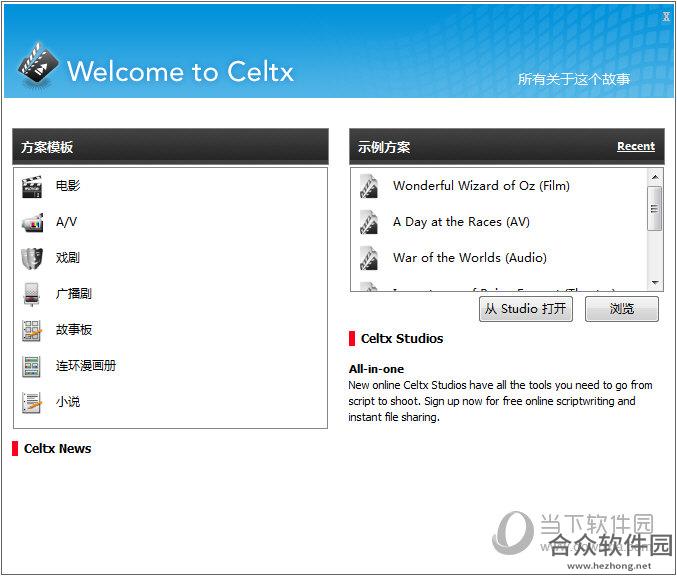Click the 从 Studio 打开 button
This screenshot has width=677, height=576.
click(525, 309)
